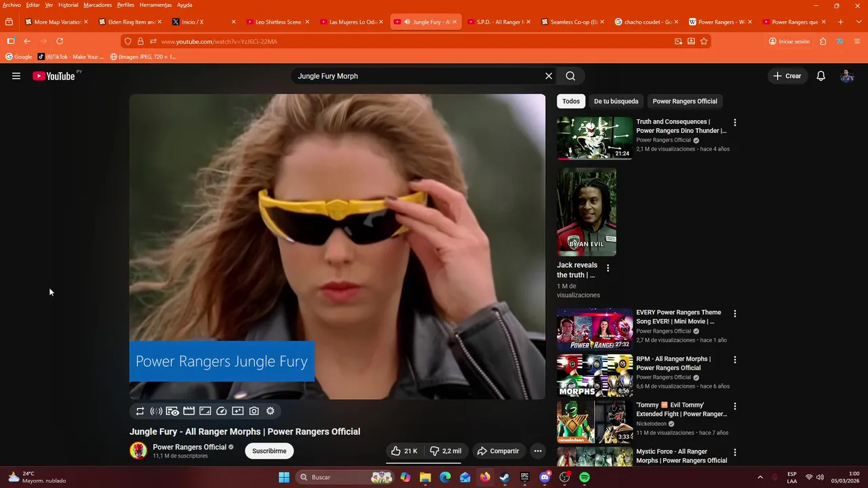This screenshot has height=488, width=868.
Task: Open options for Jack reveals the truth
Action: pyautogui.click(x=608, y=268)
